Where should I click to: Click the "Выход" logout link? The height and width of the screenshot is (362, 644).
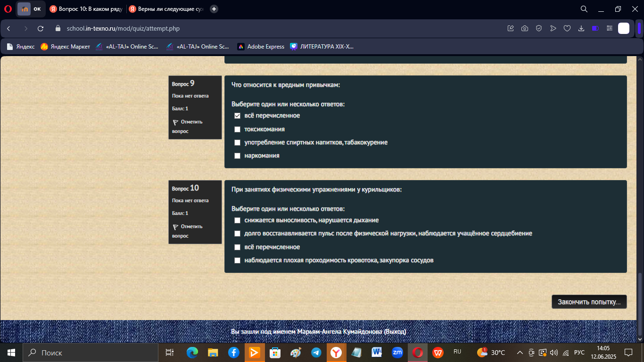pyautogui.click(x=395, y=332)
